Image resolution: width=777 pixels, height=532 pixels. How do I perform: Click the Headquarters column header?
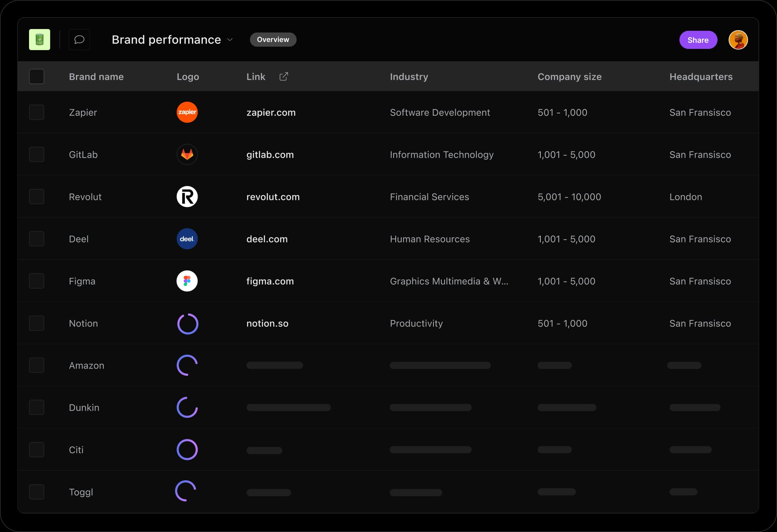pyautogui.click(x=701, y=77)
